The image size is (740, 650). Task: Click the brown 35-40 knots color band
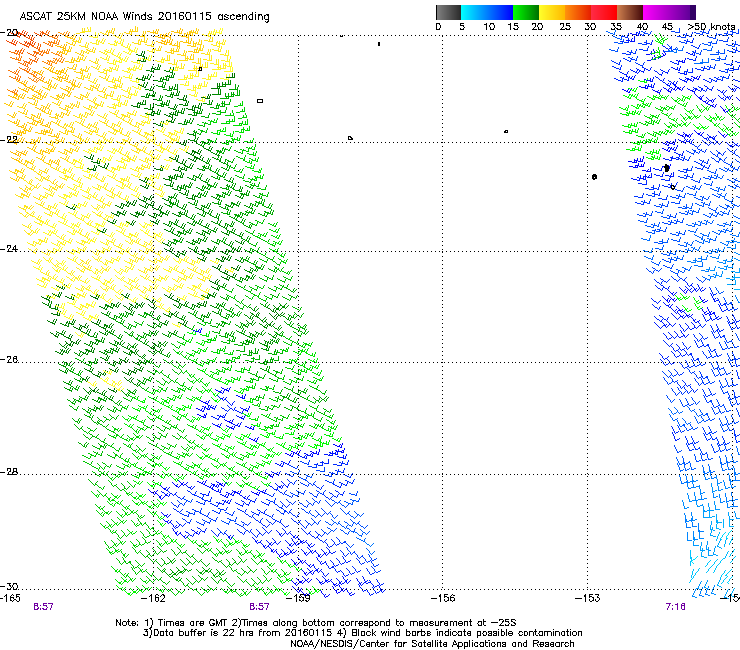(630, 12)
